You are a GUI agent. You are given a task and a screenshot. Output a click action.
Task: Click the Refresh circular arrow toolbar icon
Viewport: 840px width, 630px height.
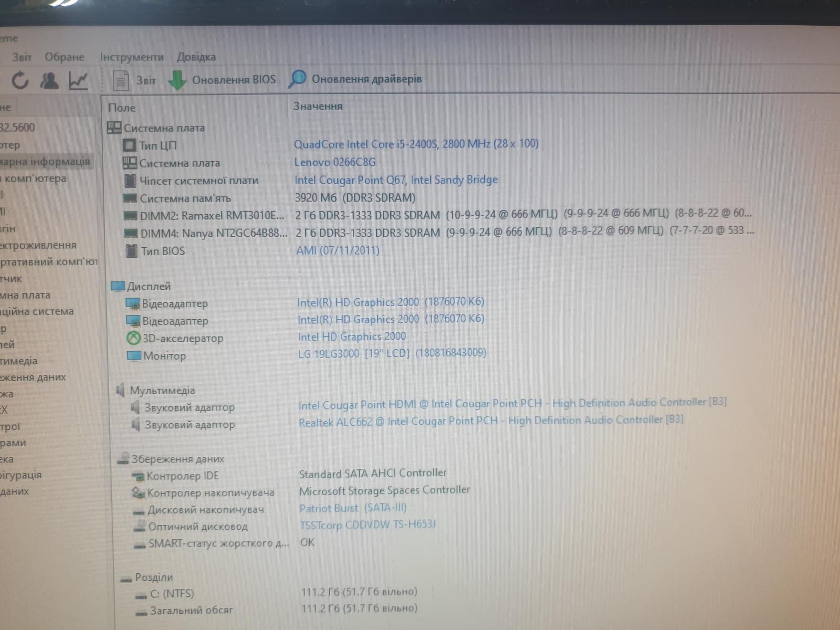point(20,80)
